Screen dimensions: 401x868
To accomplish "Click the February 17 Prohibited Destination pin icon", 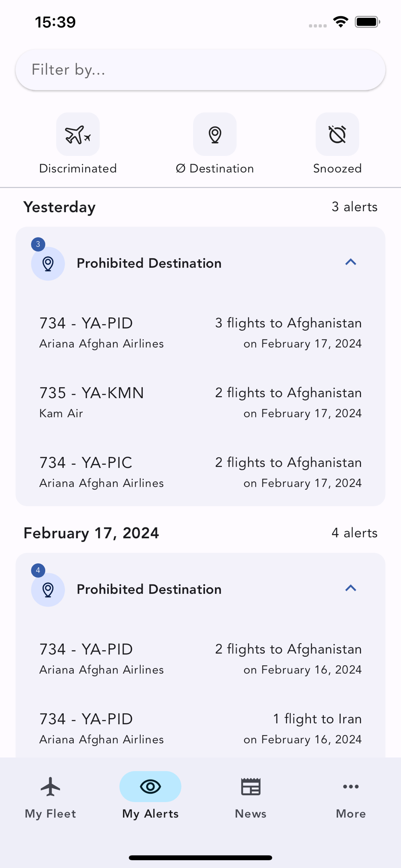I will tap(48, 589).
